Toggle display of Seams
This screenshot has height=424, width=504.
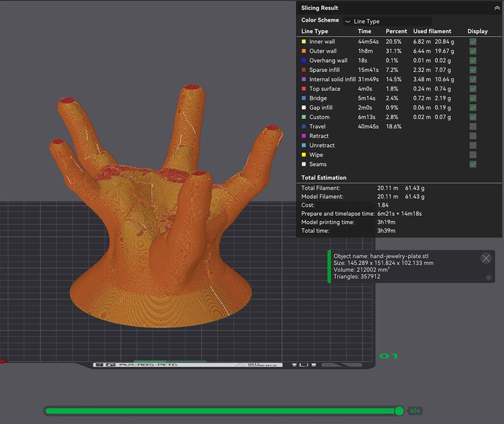pos(473,164)
